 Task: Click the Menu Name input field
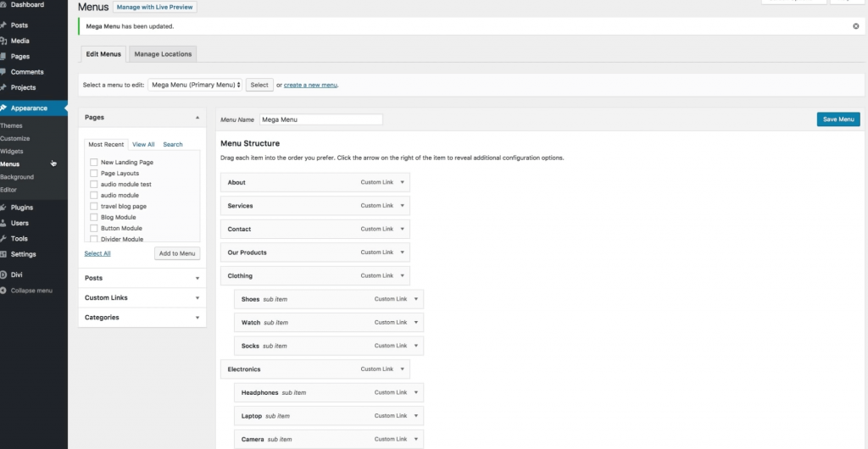click(x=321, y=119)
